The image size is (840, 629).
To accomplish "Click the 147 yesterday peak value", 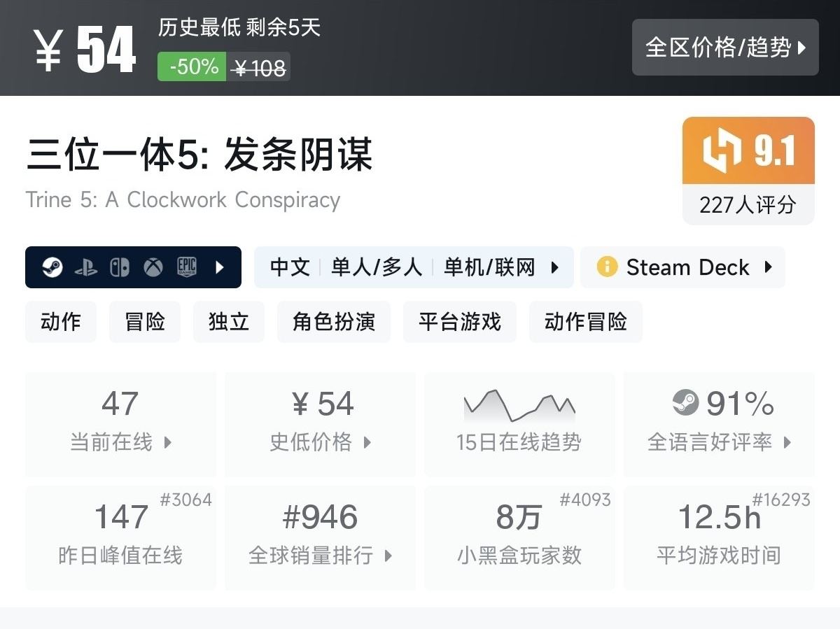I will 121,517.
